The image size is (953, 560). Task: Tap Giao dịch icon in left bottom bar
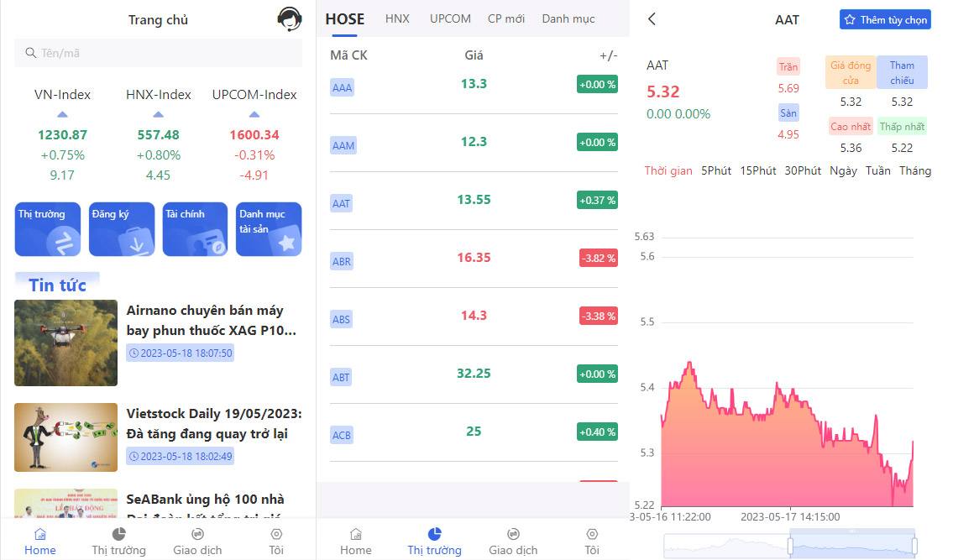pyautogui.click(x=197, y=534)
